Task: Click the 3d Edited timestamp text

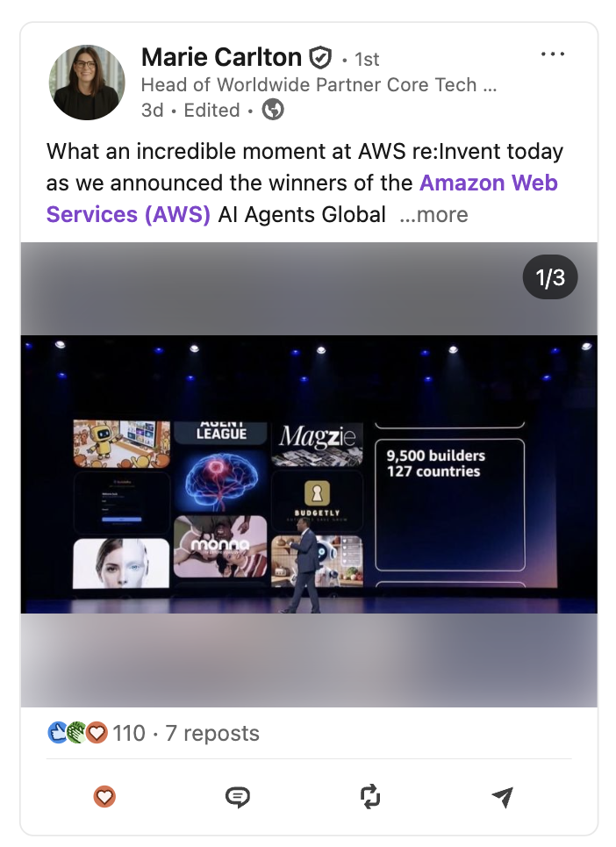Action: [190, 111]
